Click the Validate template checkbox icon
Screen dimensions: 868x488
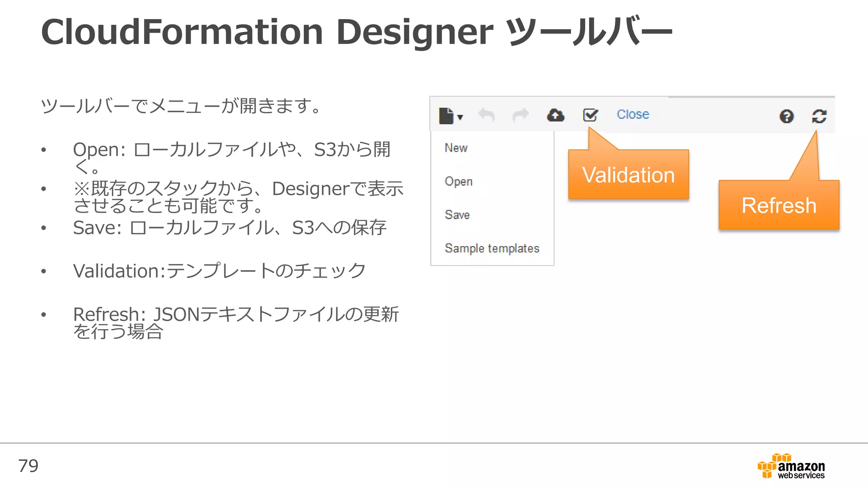pos(590,115)
